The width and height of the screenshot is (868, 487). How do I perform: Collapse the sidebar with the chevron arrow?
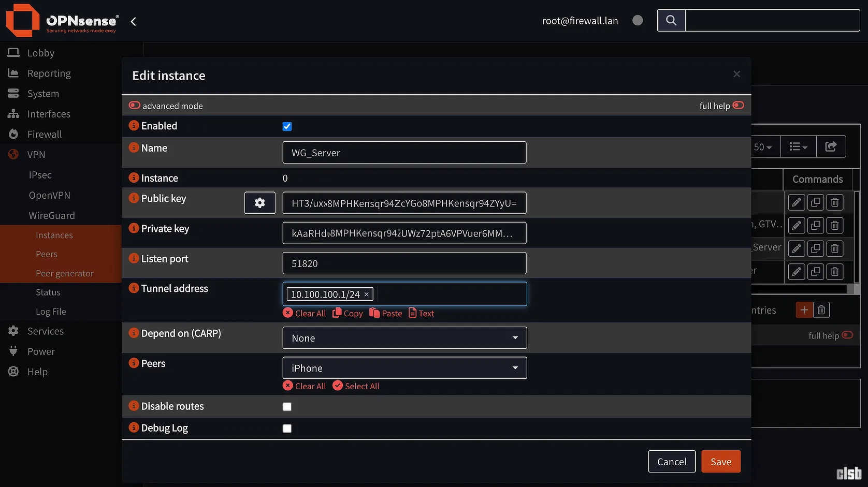coord(134,21)
